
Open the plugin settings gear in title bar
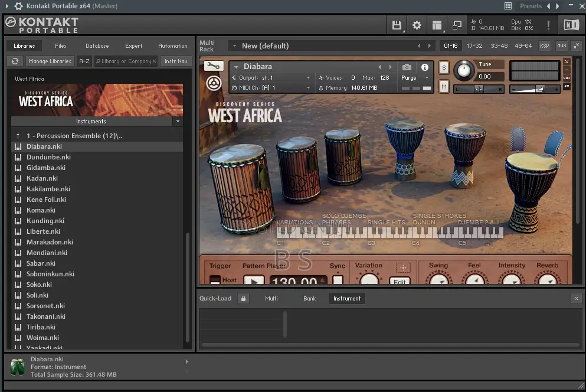[18, 6]
